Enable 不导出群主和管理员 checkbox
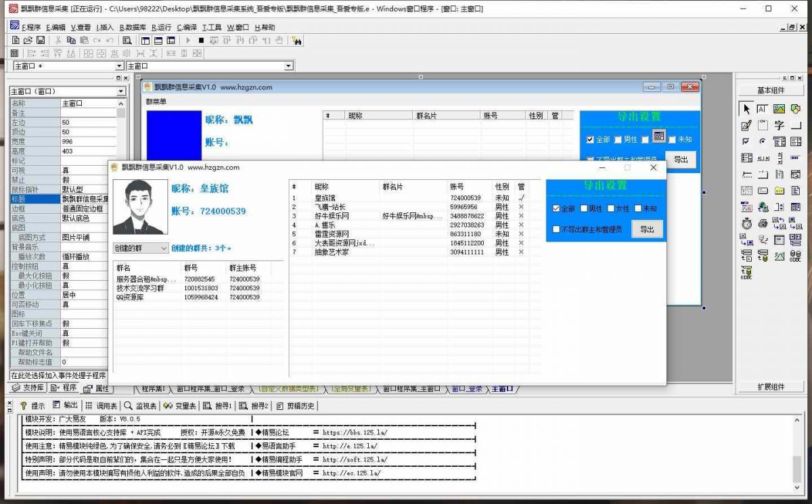Screen dimensions: 812x504 pyautogui.click(x=556, y=230)
